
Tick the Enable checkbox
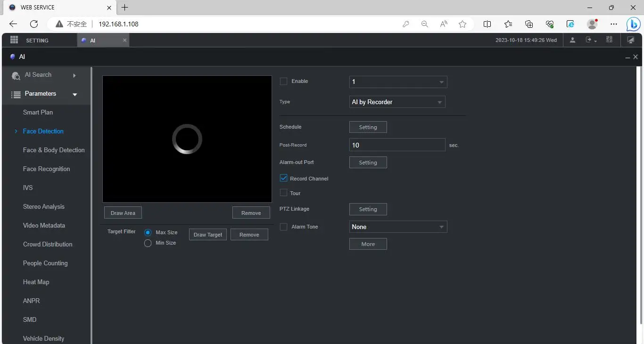point(283,81)
